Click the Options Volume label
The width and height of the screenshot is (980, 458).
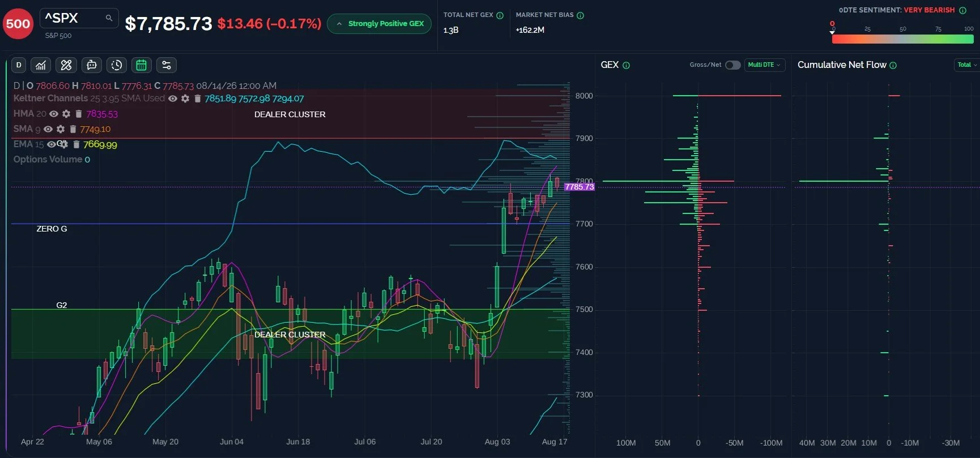coord(48,160)
